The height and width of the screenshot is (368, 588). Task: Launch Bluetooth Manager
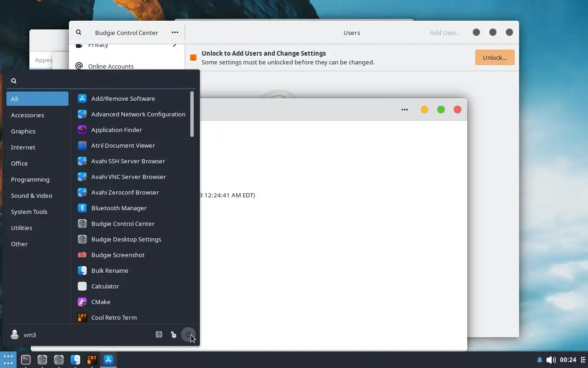(x=131, y=208)
